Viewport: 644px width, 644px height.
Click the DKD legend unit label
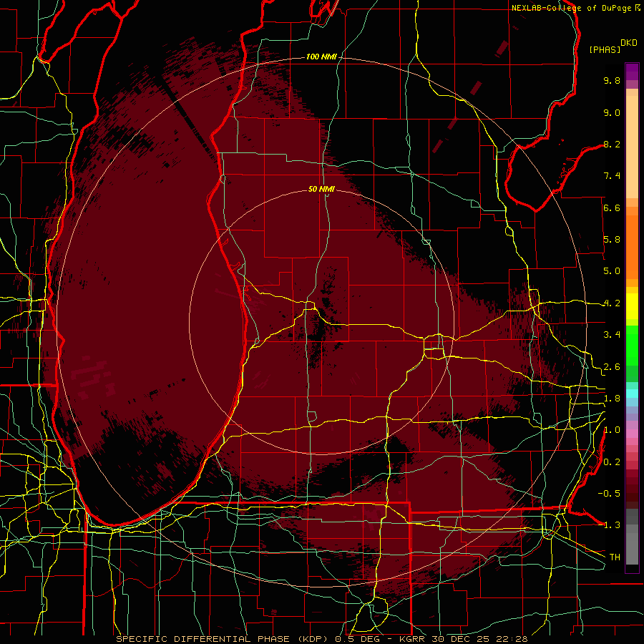pyautogui.click(x=629, y=43)
